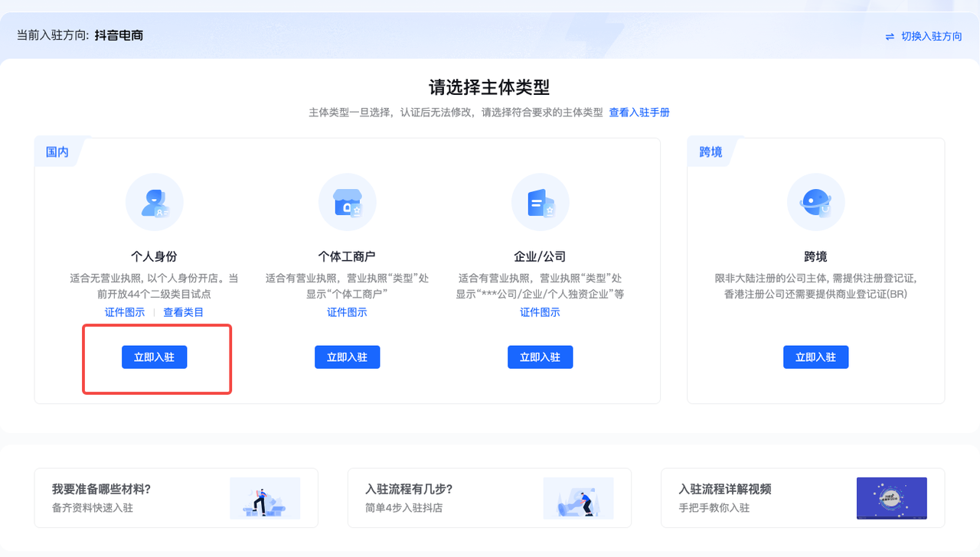Click the 个体工商户 title text
The height and width of the screenshot is (557, 980).
(x=347, y=256)
